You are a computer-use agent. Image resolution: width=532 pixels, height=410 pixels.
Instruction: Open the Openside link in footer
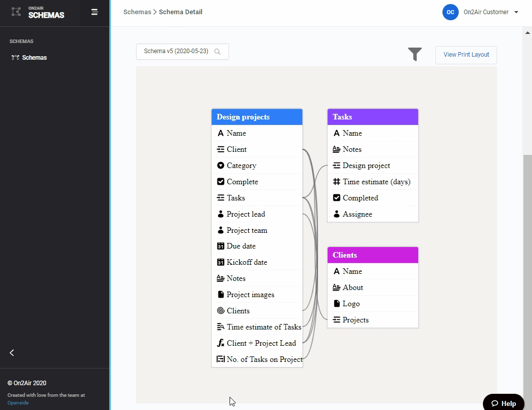(x=18, y=403)
